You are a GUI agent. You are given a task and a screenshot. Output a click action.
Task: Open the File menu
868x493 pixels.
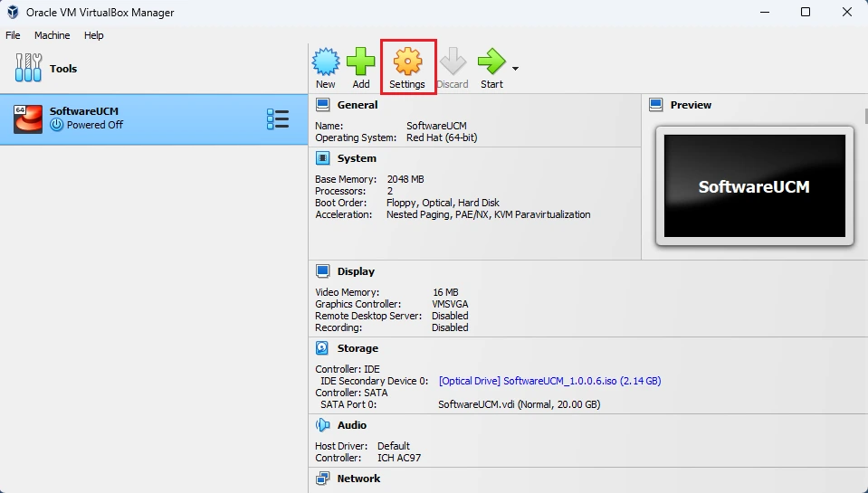[x=13, y=35]
